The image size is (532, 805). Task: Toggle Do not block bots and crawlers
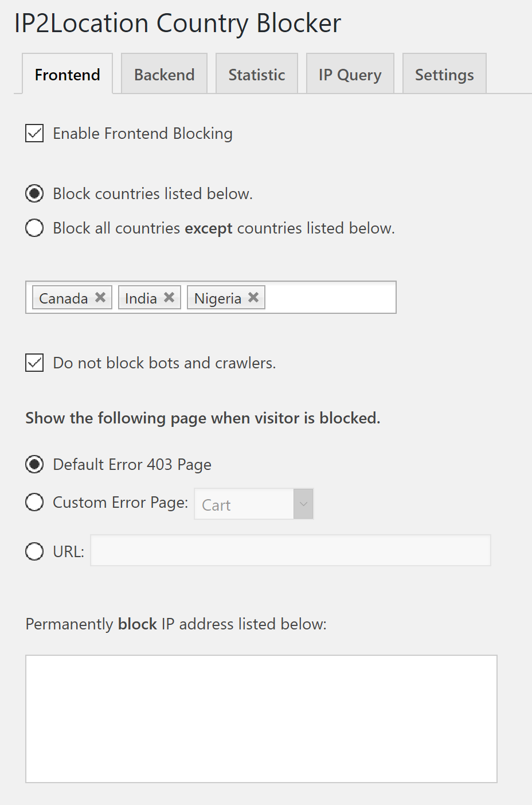(x=34, y=363)
